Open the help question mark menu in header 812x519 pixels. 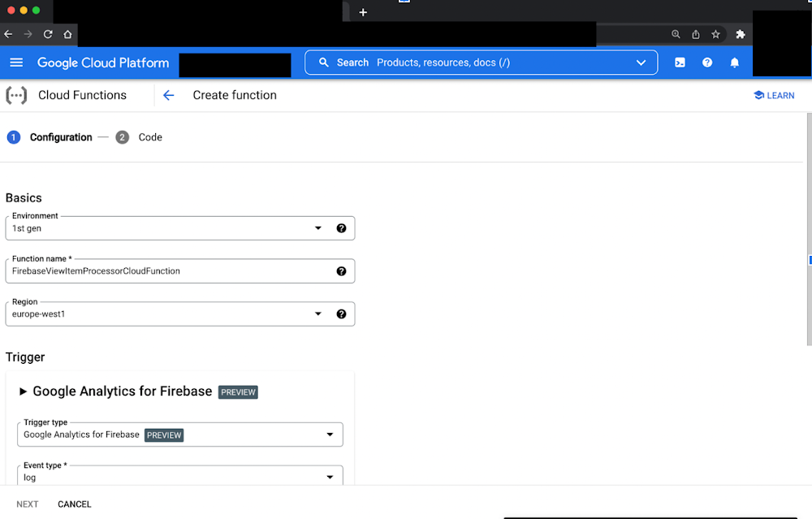(707, 63)
